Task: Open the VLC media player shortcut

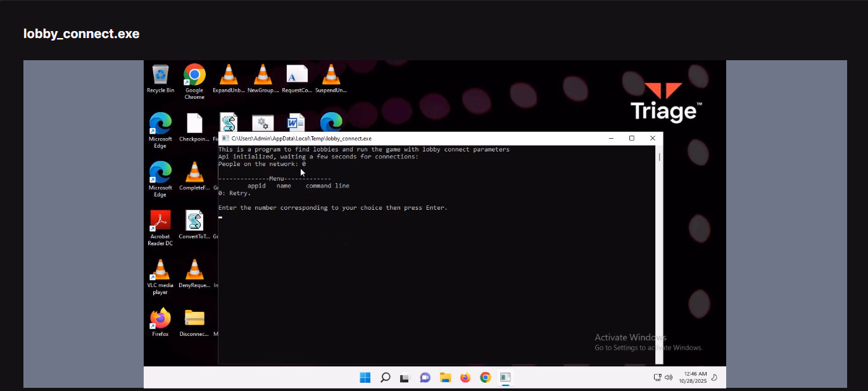Action: (x=160, y=271)
